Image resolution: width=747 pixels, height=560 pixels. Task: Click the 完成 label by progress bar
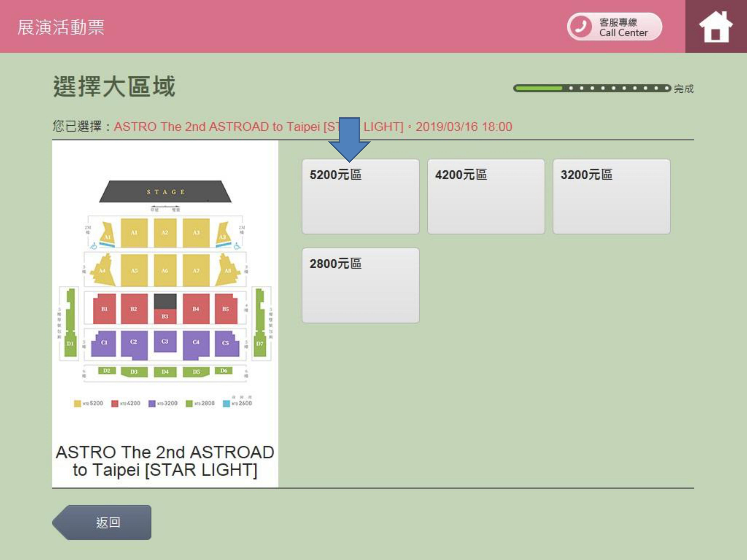coord(683,89)
